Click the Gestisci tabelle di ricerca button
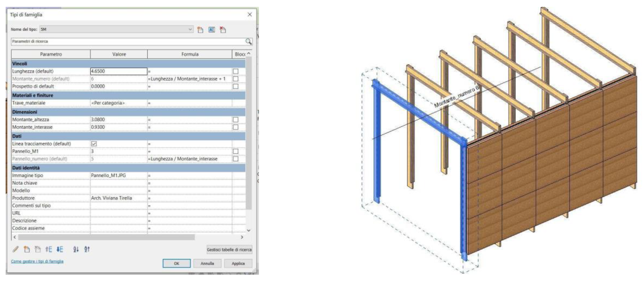Image resolution: width=644 pixels, height=281 pixels. click(229, 250)
